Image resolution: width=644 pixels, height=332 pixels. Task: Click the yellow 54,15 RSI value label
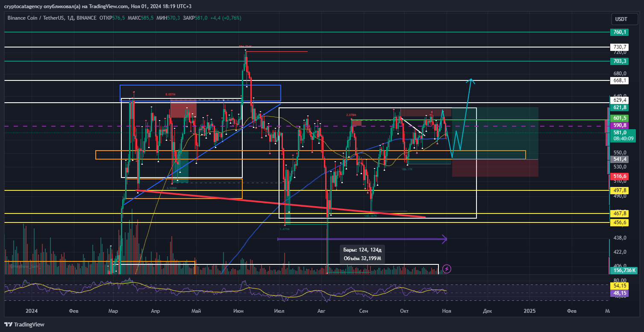[619, 285]
